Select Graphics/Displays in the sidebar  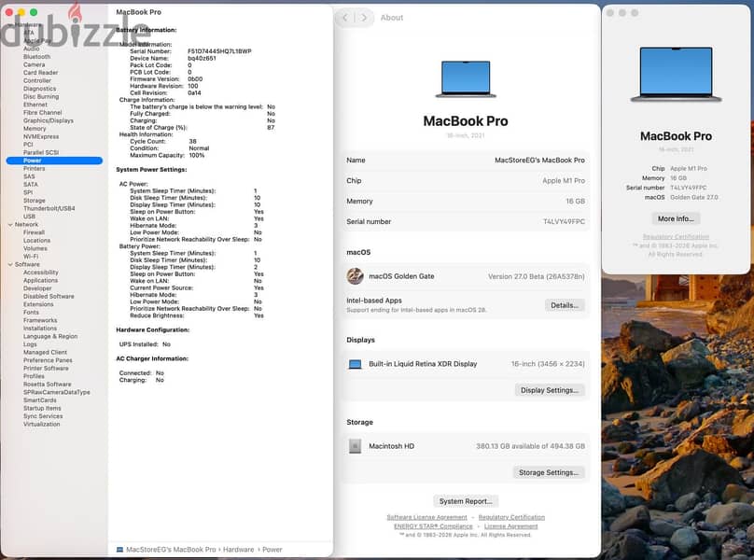[x=49, y=120]
